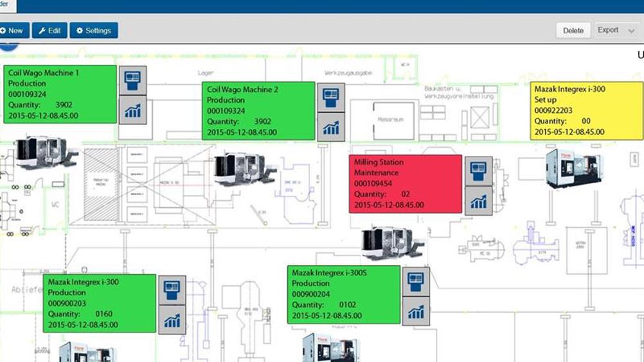Click the Delete button
The height and width of the screenshot is (362, 644).
pos(573,30)
